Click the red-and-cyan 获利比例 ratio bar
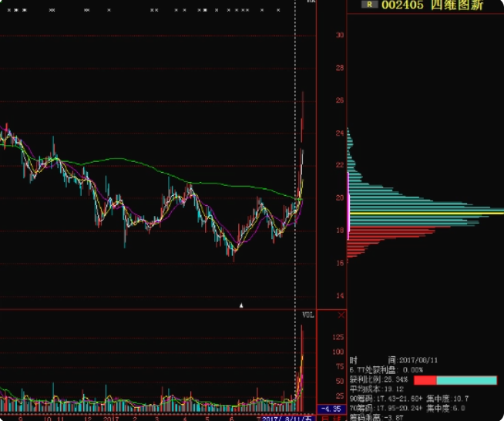Image resolution: width=504 pixels, height=421 pixels. 455,380
